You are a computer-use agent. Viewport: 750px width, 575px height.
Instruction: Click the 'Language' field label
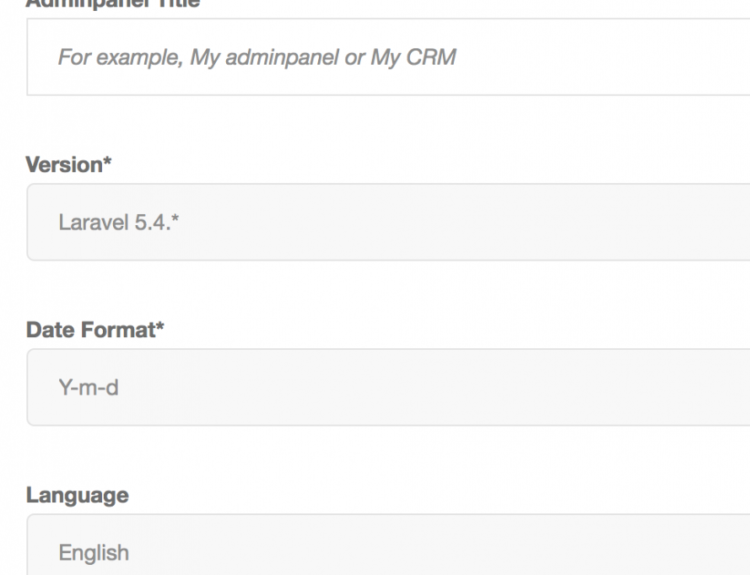point(77,495)
